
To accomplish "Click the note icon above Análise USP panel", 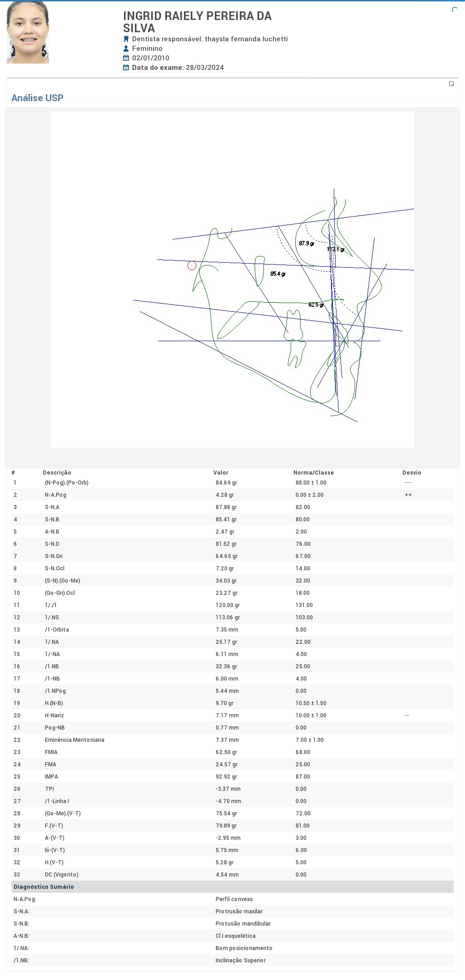I will (x=451, y=84).
